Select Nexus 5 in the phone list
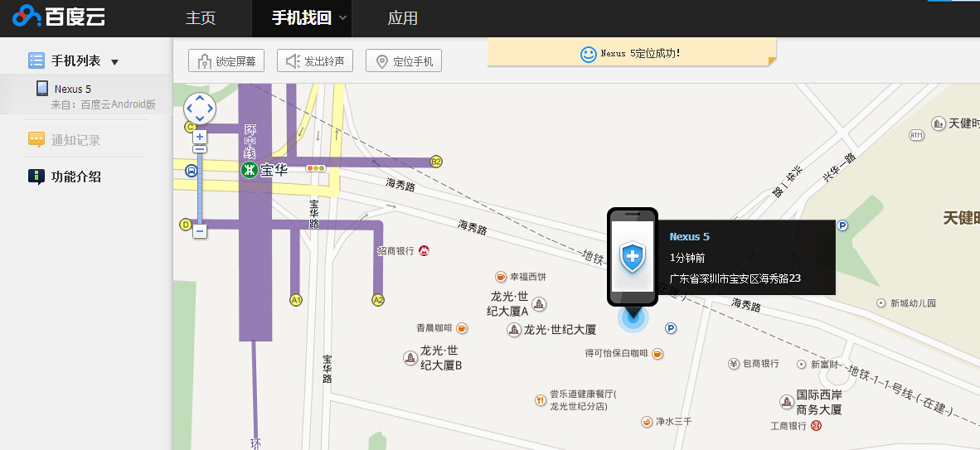 coord(86,94)
